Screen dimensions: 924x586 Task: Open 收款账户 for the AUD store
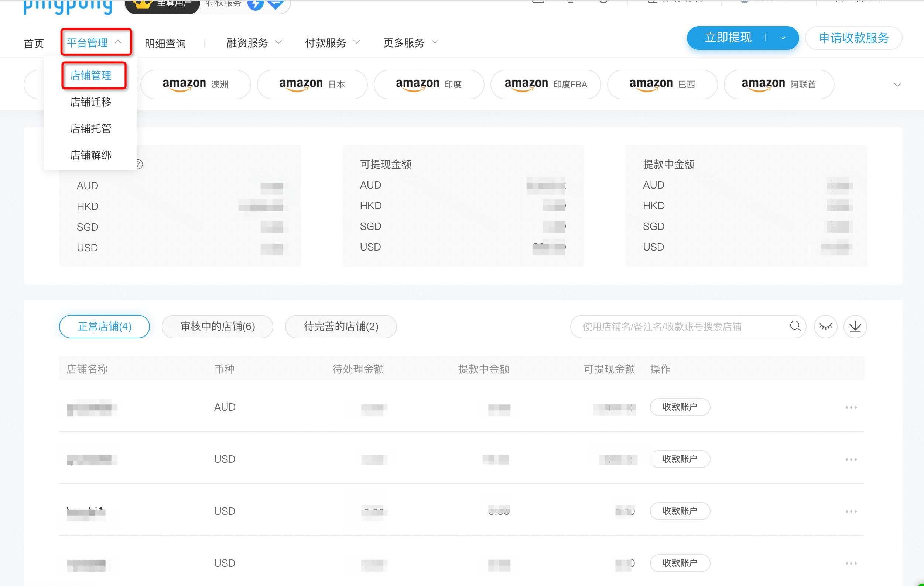(680, 407)
